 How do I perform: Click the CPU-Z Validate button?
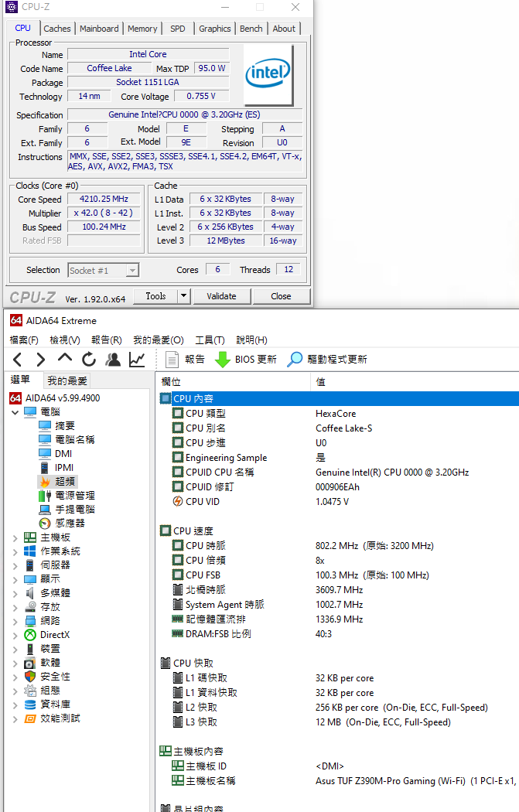tap(222, 296)
